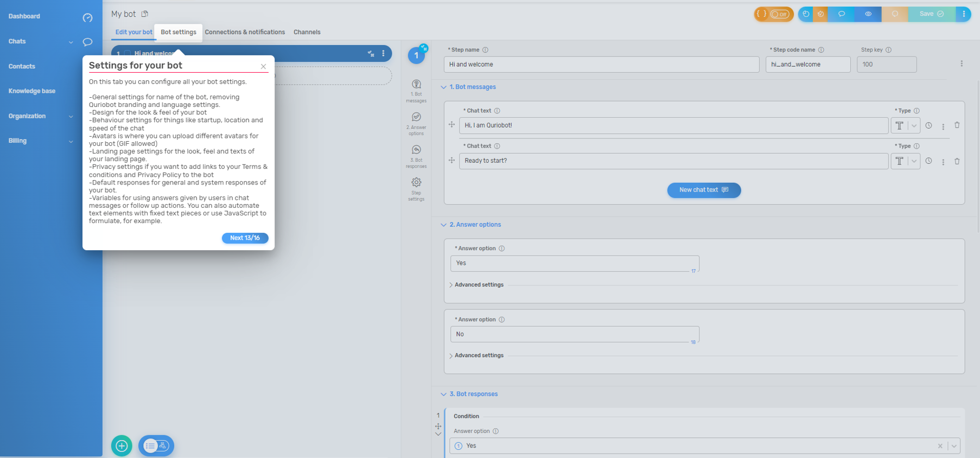Switch to the Connections & notifications tab

click(245, 32)
